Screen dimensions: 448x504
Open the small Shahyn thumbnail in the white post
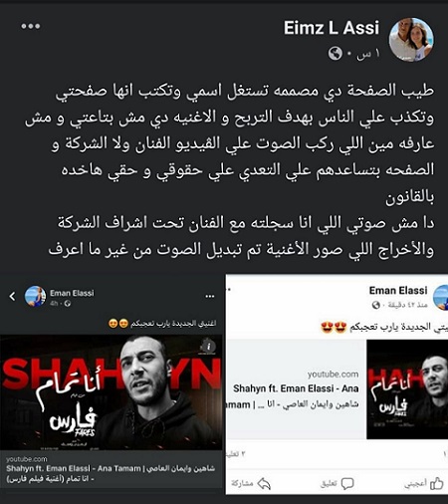pyautogui.click(x=407, y=389)
